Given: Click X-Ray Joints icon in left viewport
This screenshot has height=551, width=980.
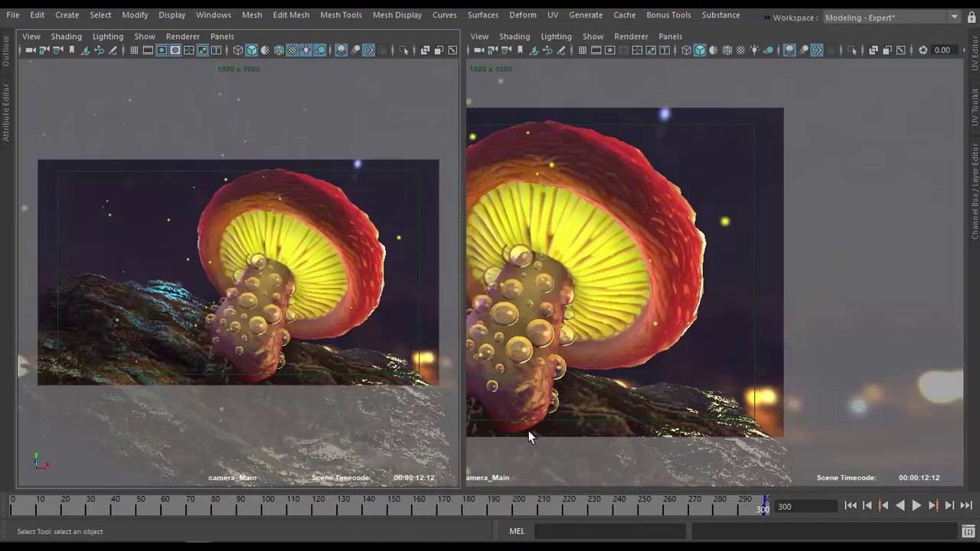Looking at the screenshot, I should (x=452, y=50).
